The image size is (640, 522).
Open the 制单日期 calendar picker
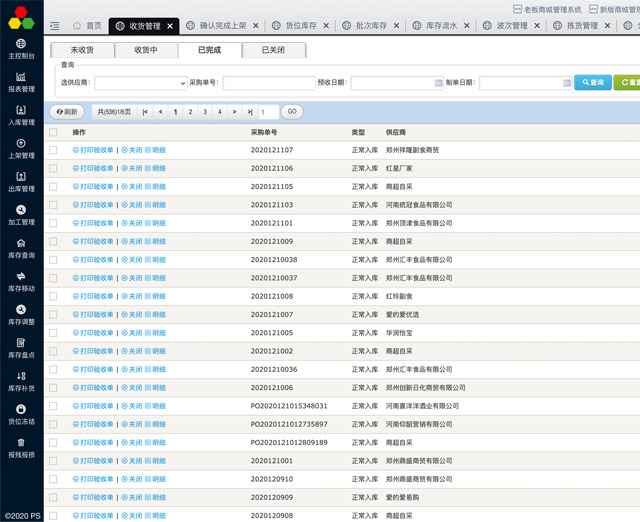click(x=565, y=83)
